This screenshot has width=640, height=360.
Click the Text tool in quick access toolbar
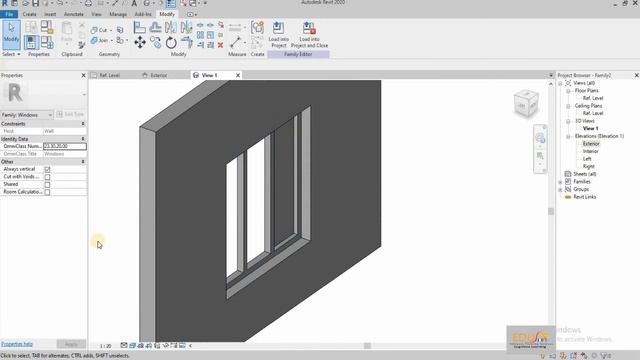tap(134, 3)
